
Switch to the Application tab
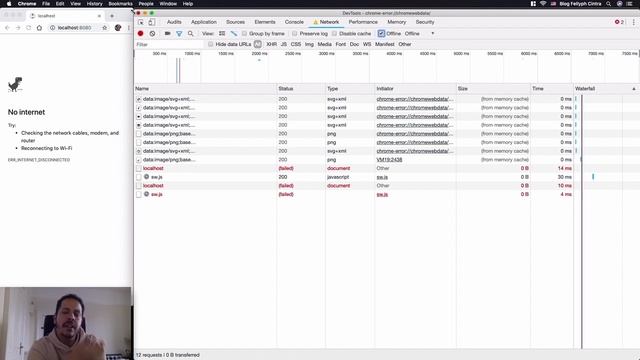coord(204,22)
